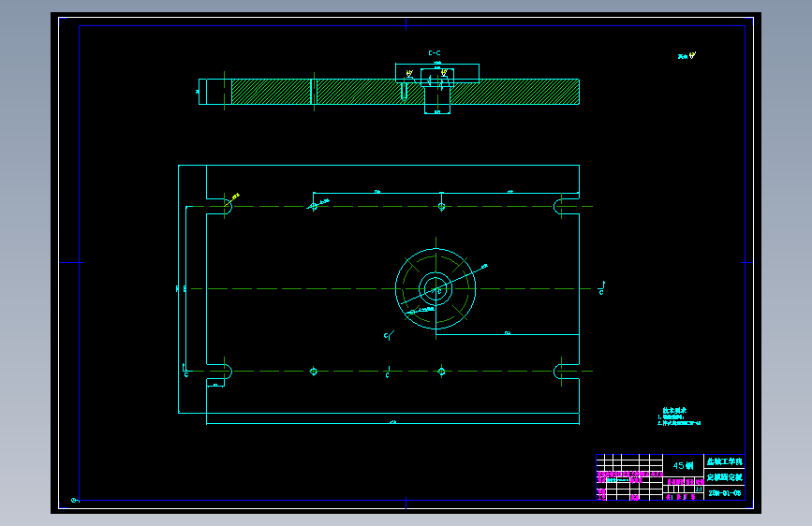This screenshot has height=526, width=812.
Task: Select the roughness check symbol below the circle
Action: [x=389, y=336]
